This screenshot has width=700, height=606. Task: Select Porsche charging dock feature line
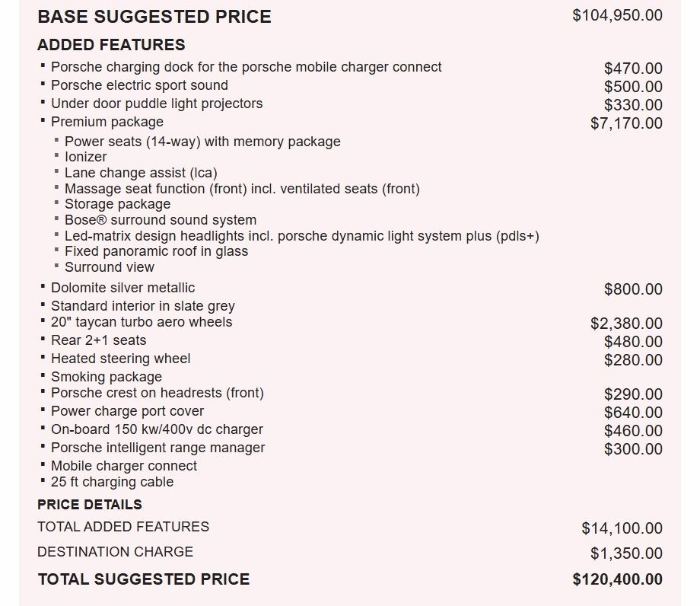246,67
